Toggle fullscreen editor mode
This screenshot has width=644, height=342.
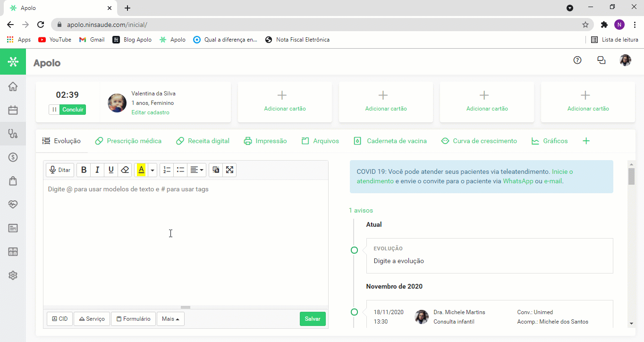pos(229,170)
